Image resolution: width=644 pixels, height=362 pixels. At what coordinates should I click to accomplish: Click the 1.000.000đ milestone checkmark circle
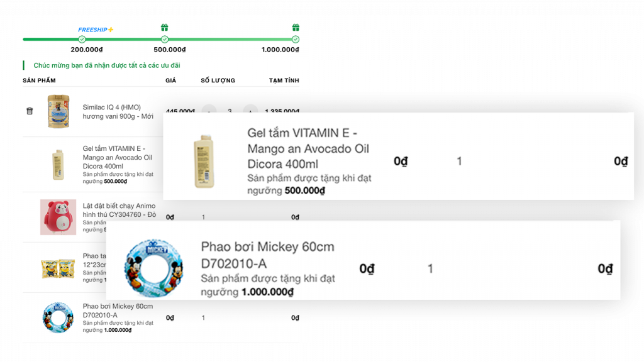pyautogui.click(x=296, y=40)
